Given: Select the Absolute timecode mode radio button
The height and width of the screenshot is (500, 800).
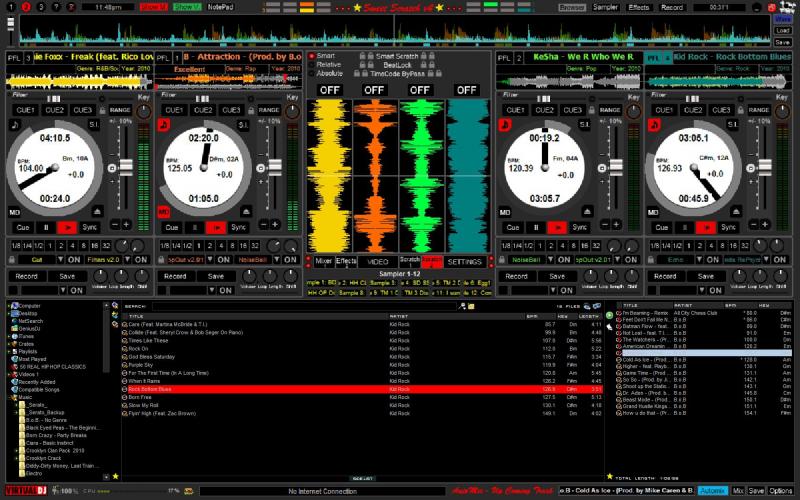Looking at the screenshot, I should point(312,73).
